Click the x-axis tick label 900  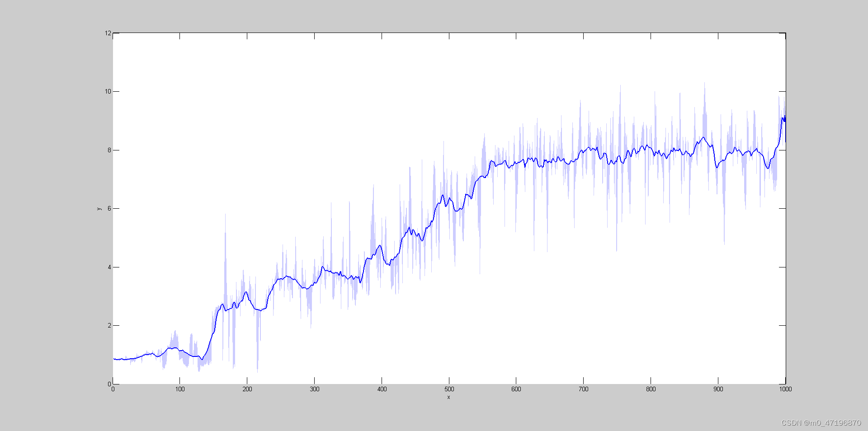(718, 389)
